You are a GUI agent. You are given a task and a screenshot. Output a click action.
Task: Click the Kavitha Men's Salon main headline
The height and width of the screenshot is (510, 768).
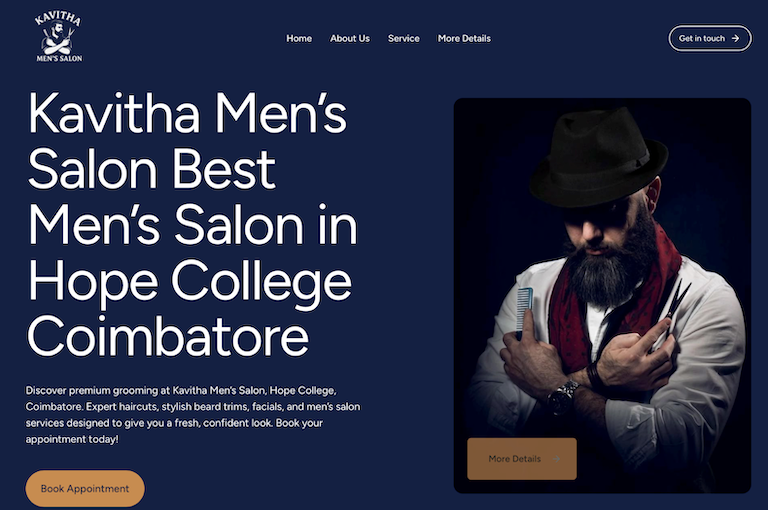click(192, 224)
